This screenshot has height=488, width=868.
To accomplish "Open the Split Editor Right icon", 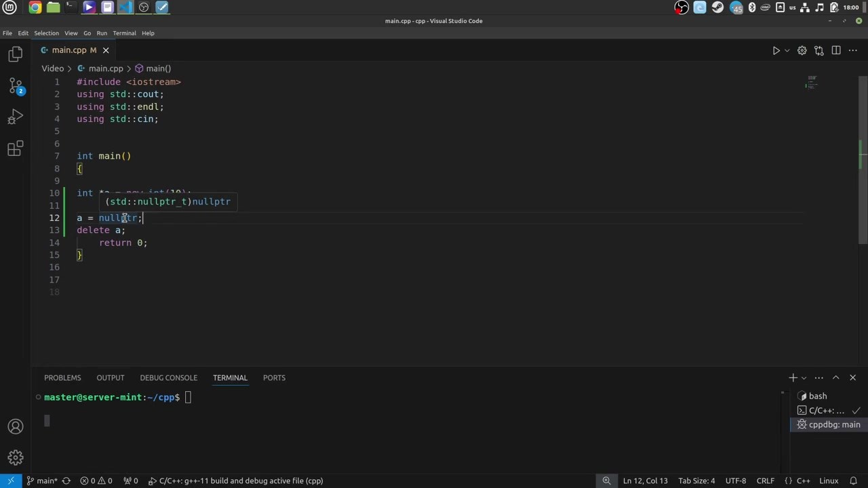I will [836, 50].
